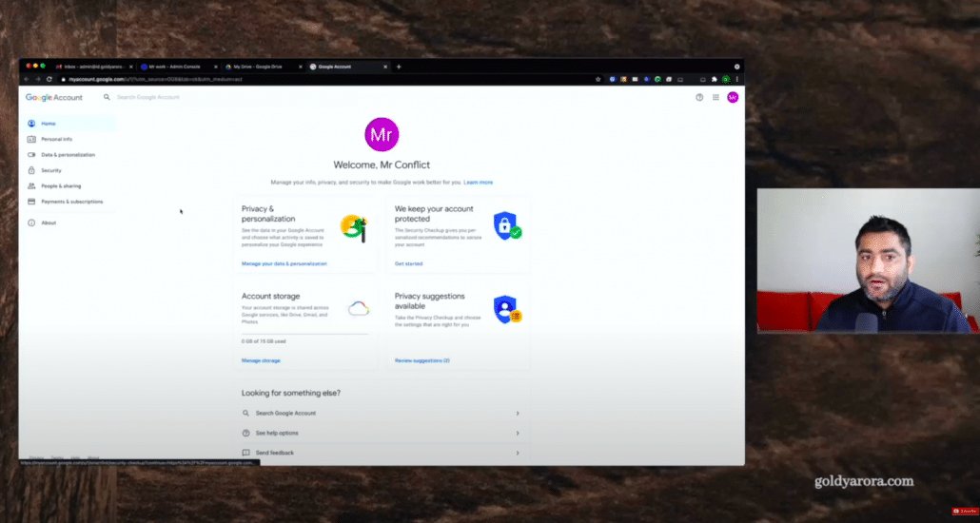The width and height of the screenshot is (980, 523).
Task: Click Review suggestions (2)
Action: coord(421,360)
